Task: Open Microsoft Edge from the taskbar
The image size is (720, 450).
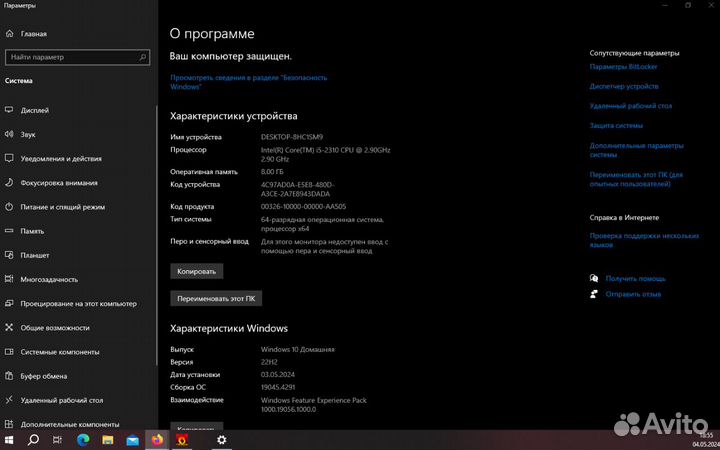Action: 83,439
